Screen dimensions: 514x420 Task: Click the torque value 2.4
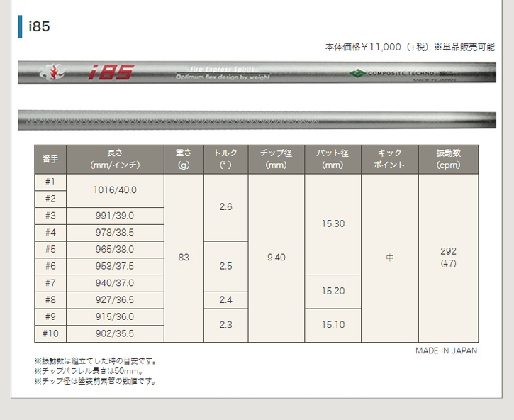(226, 300)
